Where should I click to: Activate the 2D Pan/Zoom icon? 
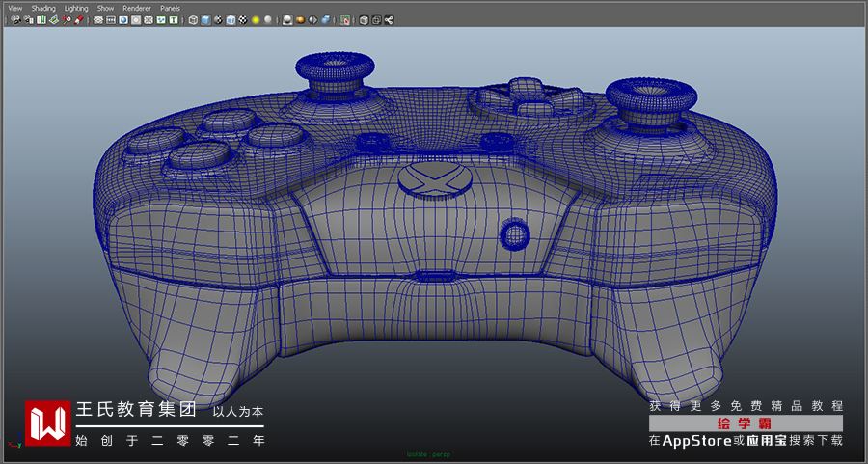tap(67, 20)
